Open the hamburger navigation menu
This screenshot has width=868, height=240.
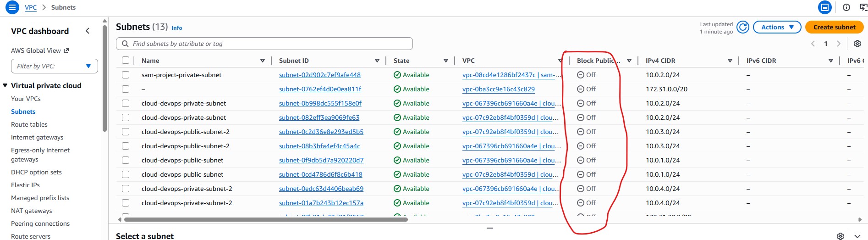click(x=12, y=7)
